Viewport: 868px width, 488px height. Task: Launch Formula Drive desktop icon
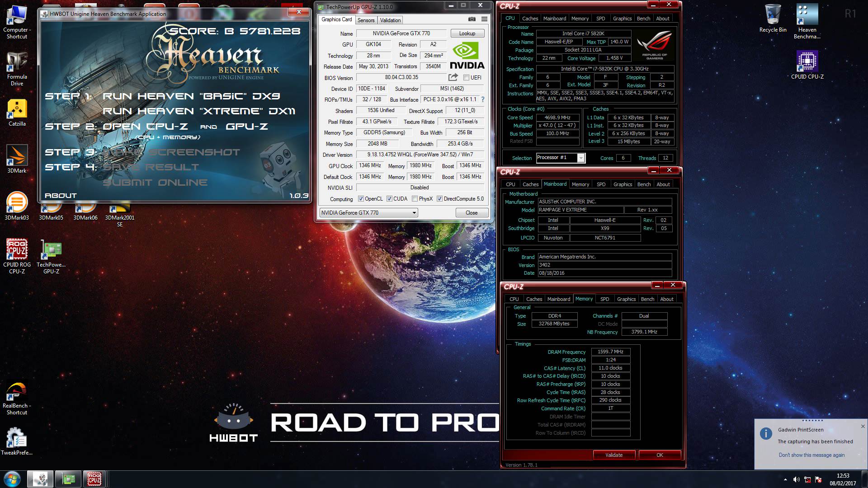(17, 69)
